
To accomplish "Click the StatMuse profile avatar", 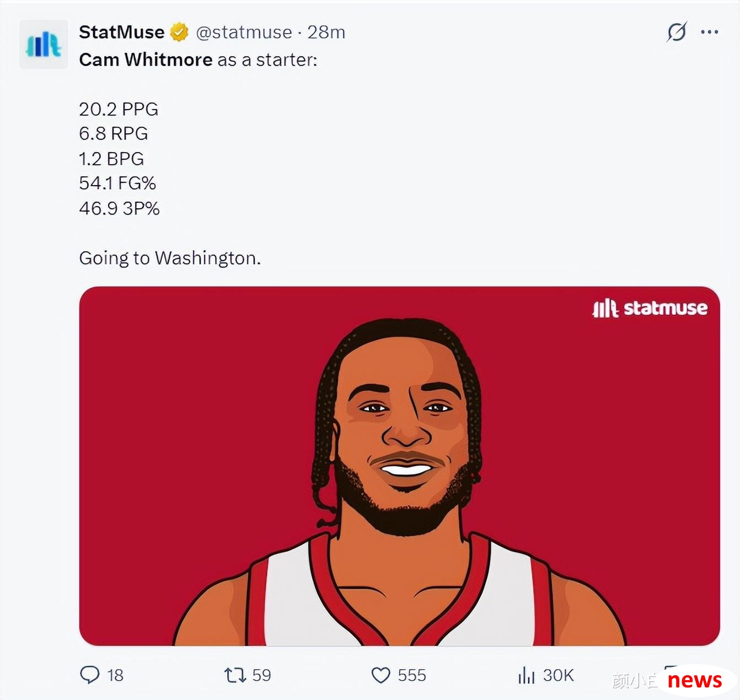I will point(44,45).
